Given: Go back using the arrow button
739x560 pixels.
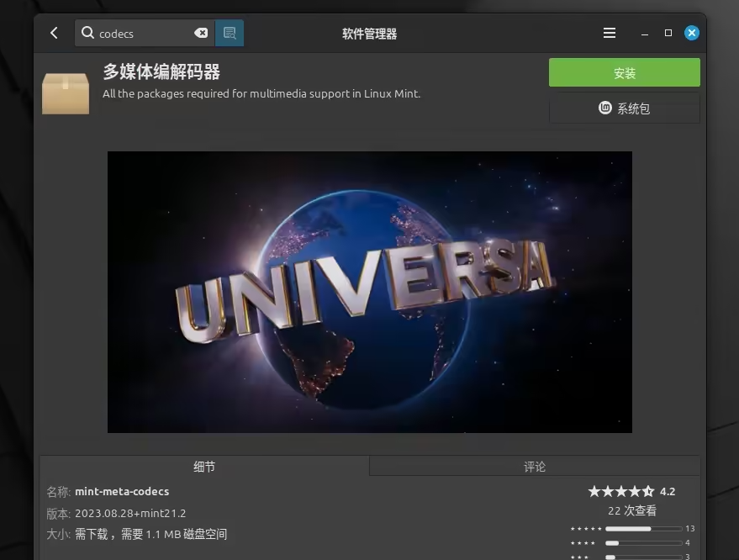Looking at the screenshot, I should [55, 33].
